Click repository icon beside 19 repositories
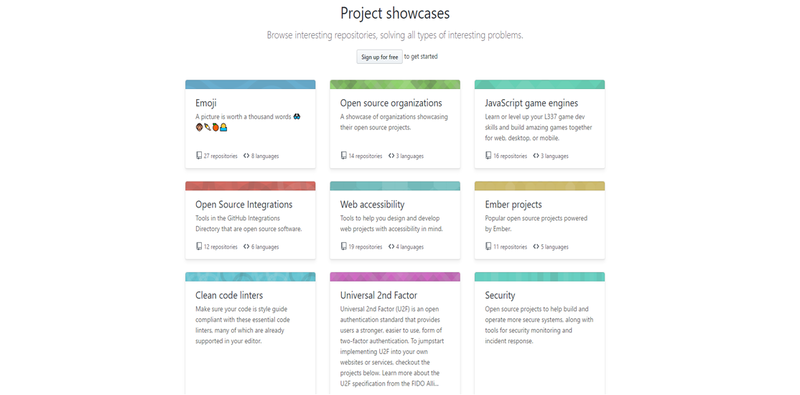Image resolution: width=800 pixels, height=395 pixels. (344, 246)
